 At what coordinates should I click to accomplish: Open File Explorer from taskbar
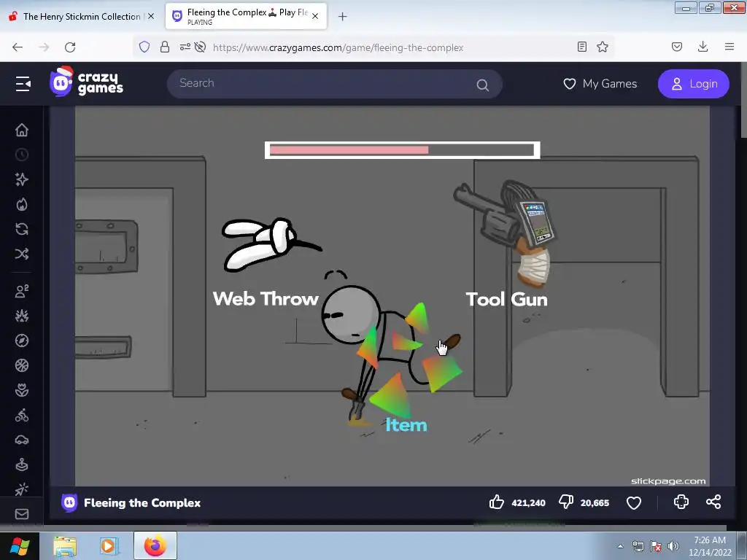[65, 545]
